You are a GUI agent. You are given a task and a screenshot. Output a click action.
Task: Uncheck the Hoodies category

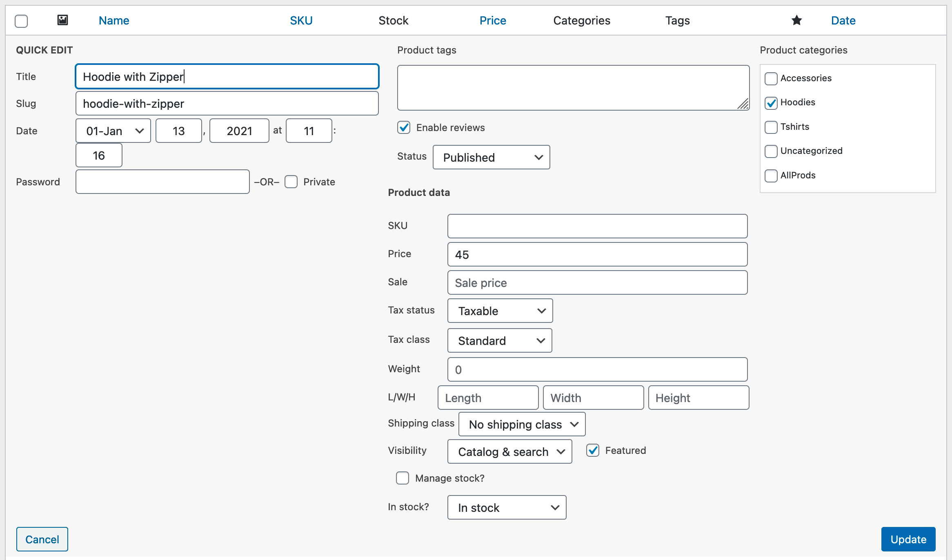[771, 103]
